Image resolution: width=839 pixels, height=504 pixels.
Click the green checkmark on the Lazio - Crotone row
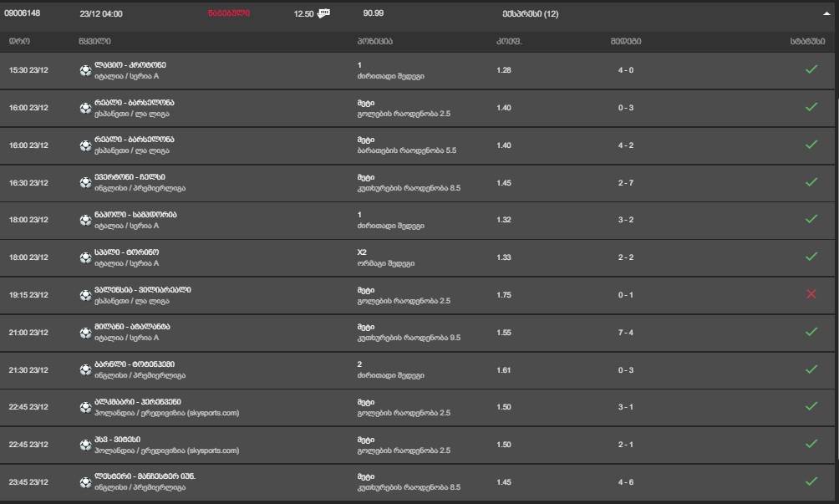[x=811, y=70]
